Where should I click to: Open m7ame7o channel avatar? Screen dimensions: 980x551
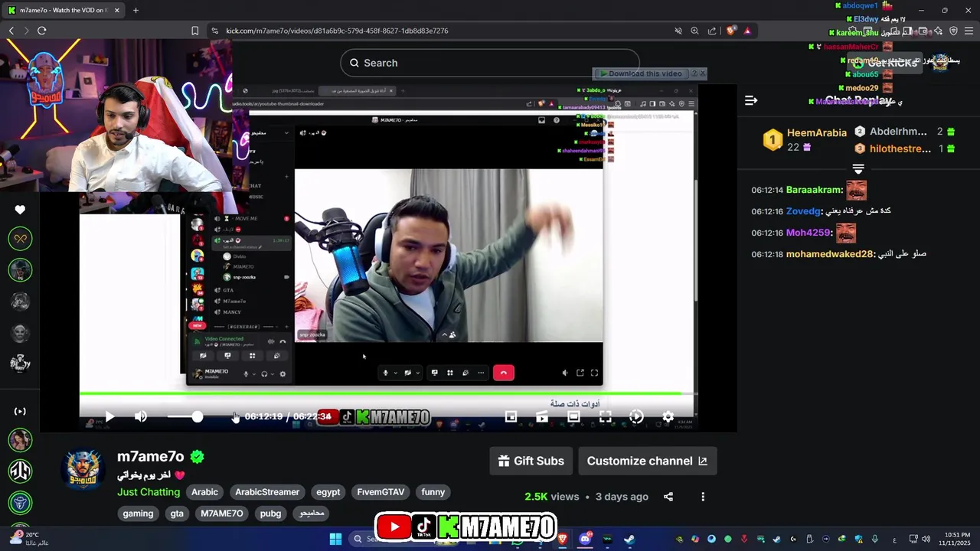point(83,470)
